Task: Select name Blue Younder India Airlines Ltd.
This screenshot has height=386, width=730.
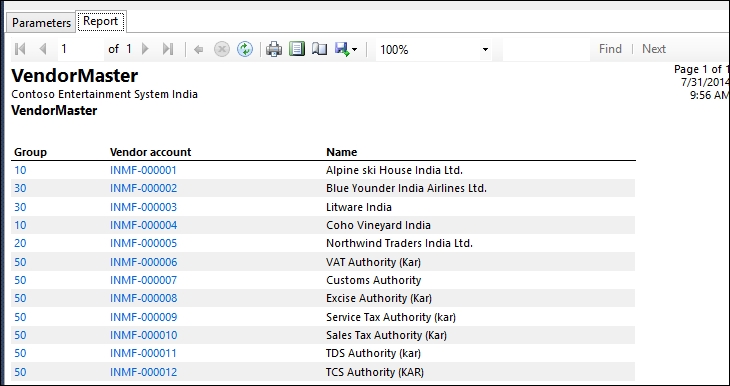Action: pyautogui.click(x=406, y=188)
